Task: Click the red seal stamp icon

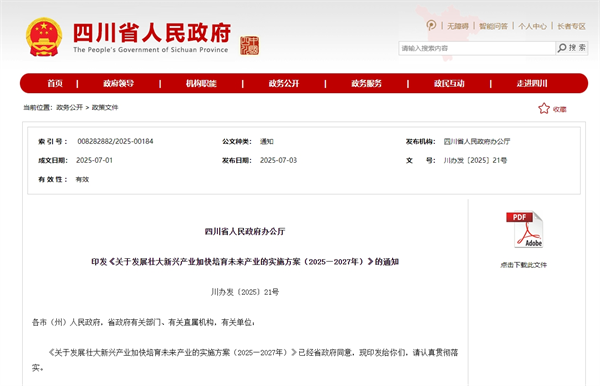Action: (x=249, y=46)
